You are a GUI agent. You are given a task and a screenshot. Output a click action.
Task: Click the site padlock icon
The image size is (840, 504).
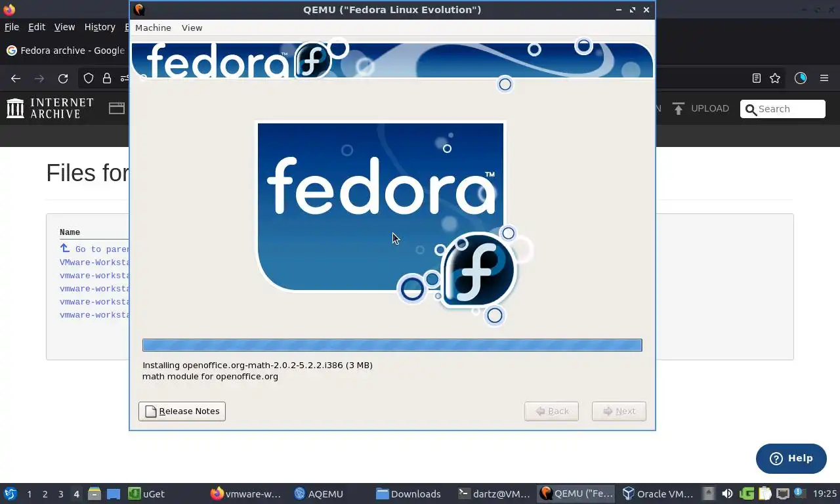[106, 78]
